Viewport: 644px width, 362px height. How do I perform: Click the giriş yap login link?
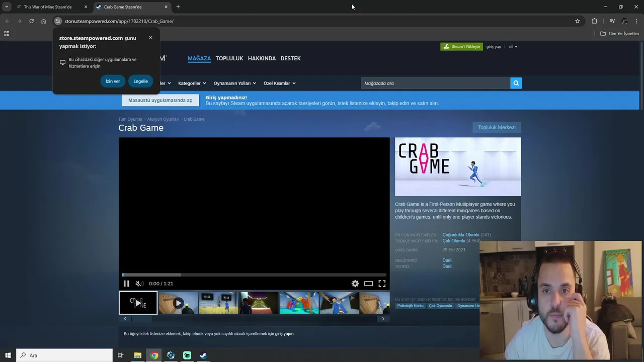click(x=494, y=47)
